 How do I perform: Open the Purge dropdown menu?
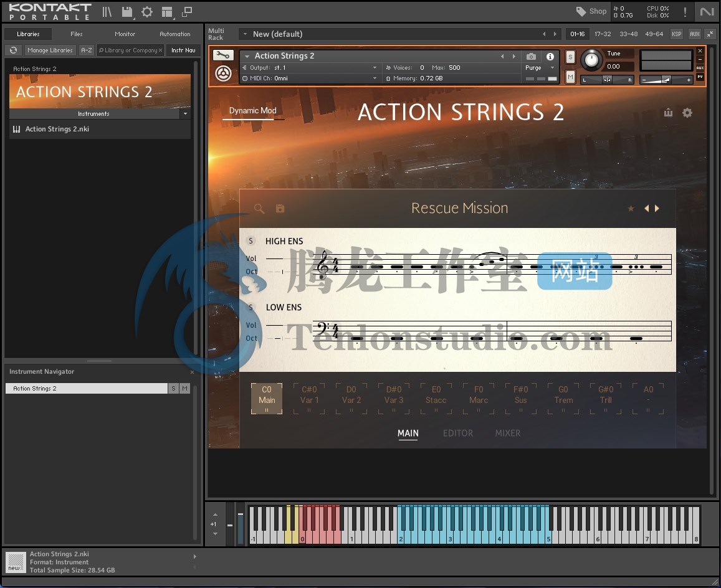[540, 67]
